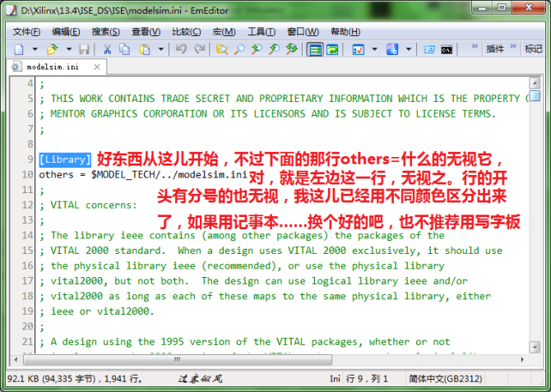Open Replace using the magnifier with green arrows icon
Image resolution: width=551 pixels, height=392 pixels.
click(291, 49)
